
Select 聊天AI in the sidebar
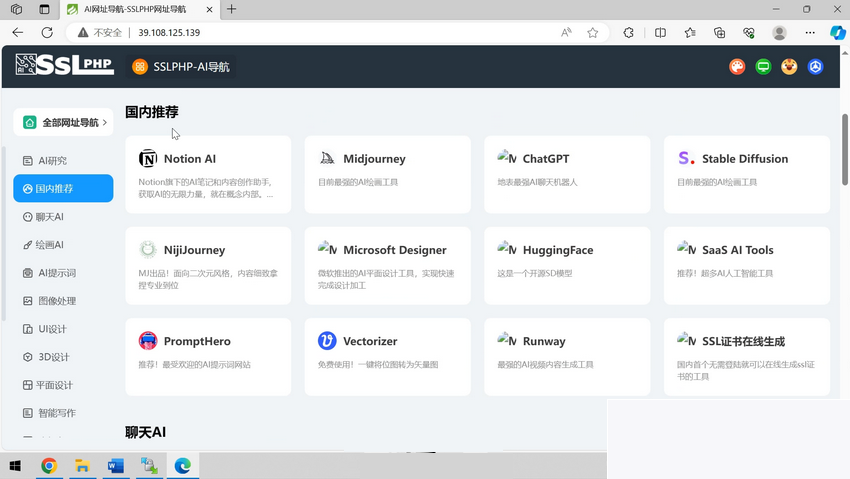50,216
